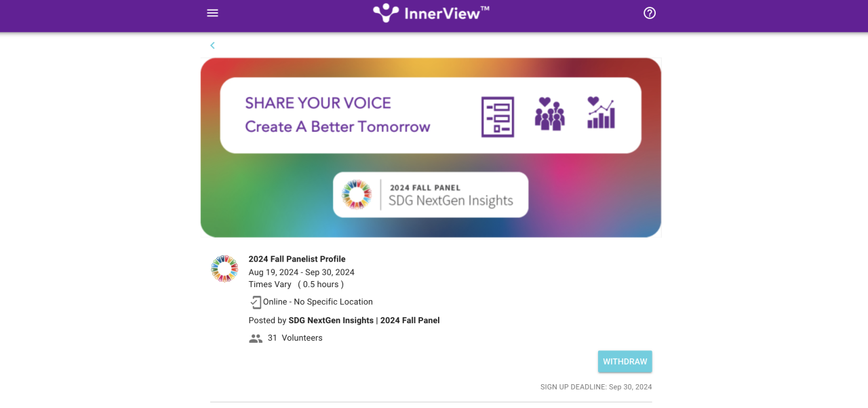Click the online device location icon

pyautogui.click(x=256, y=302)
